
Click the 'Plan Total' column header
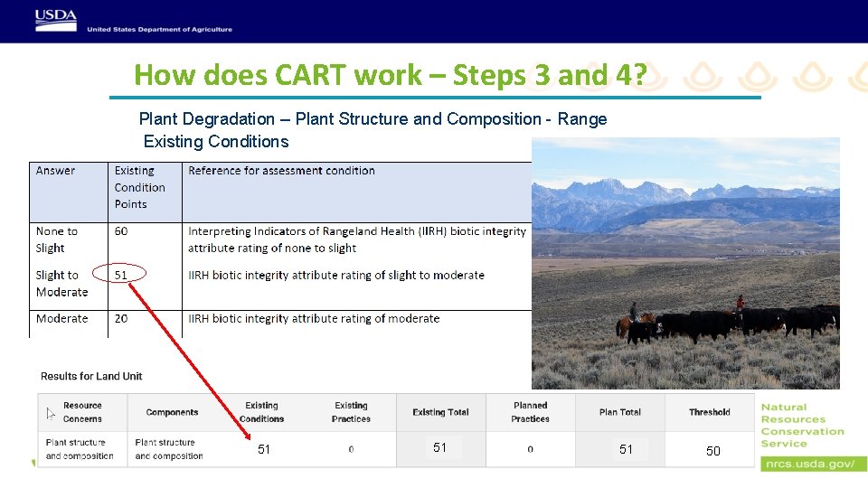(620, 412)
